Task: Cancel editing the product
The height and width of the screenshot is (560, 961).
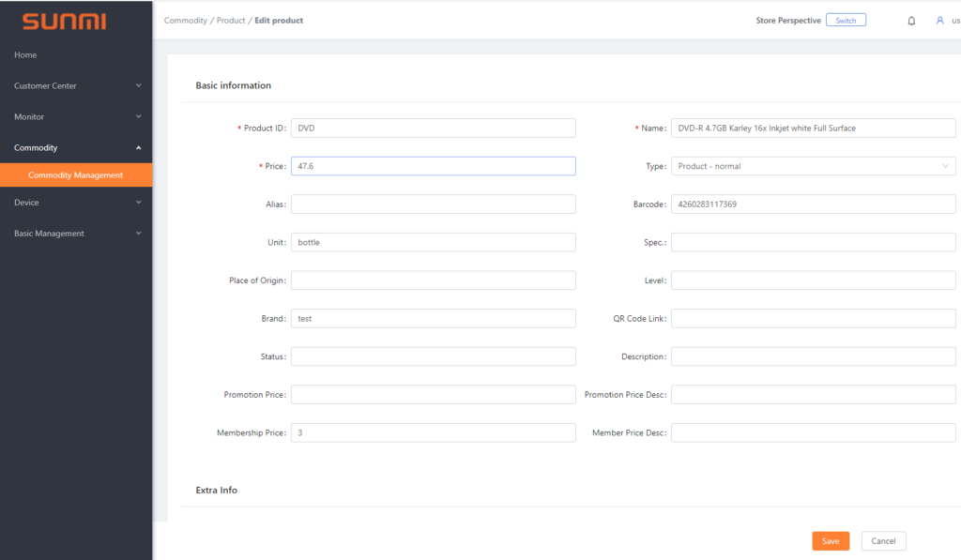Action: click(883, 541)
